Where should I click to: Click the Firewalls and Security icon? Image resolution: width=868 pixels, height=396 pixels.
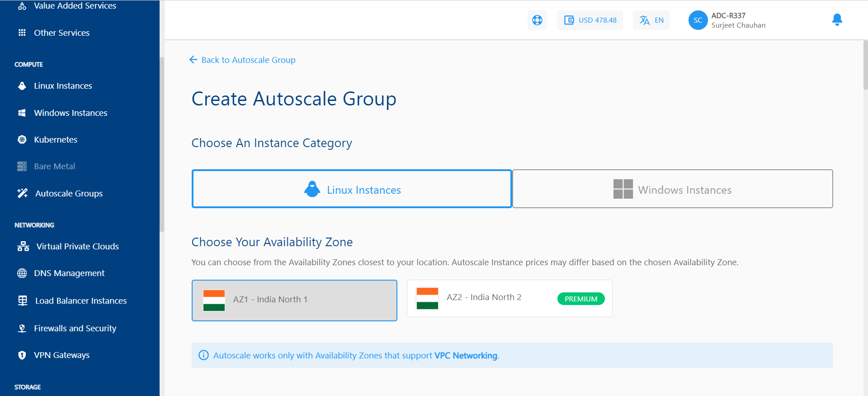22,329
